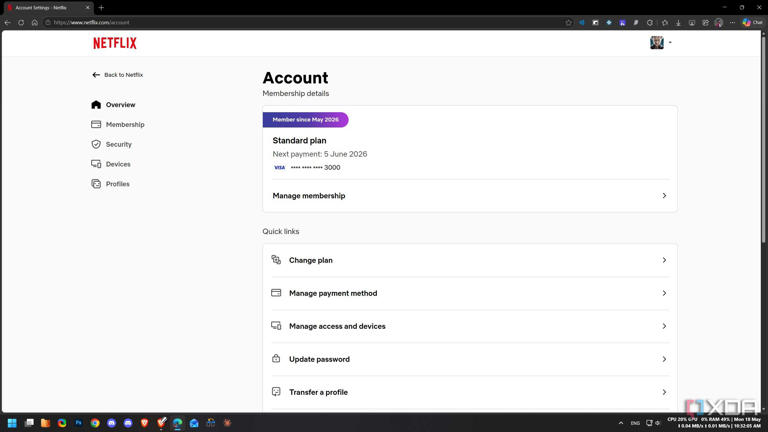This screenshot has height=432, width=768.
Task: Click the Standard plan heading
Action: [299, 141]
